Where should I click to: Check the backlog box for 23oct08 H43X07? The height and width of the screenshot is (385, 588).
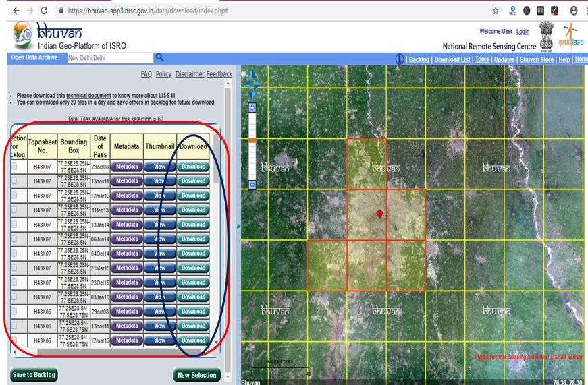coord(14,167)
